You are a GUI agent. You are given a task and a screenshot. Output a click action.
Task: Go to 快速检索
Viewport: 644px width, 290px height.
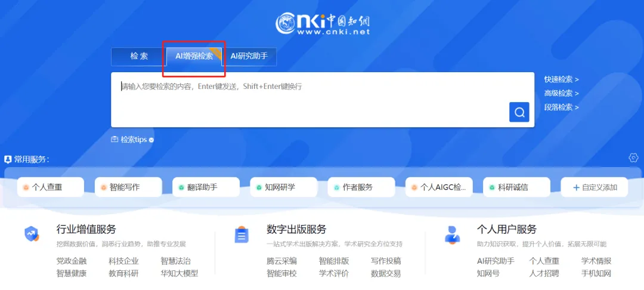pos(562,79)
